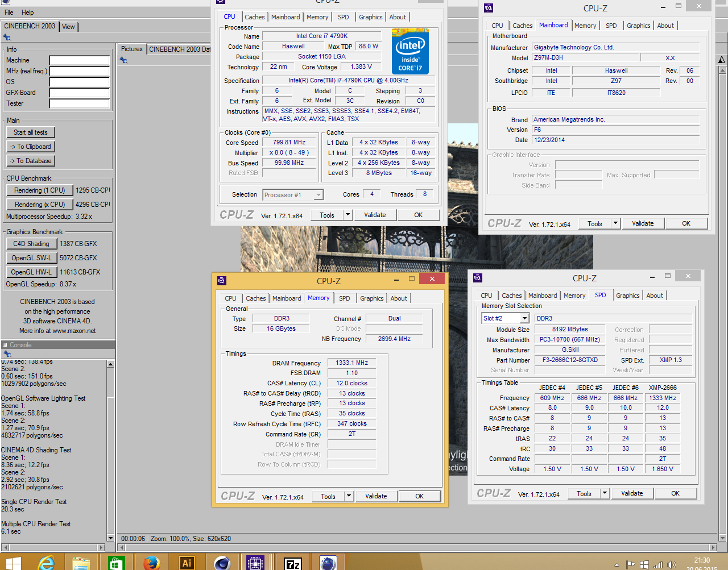Click CPU-Z Mainboard window title icon
The width and height of the screenshot is (728, 570).
[x=489, y=8]
